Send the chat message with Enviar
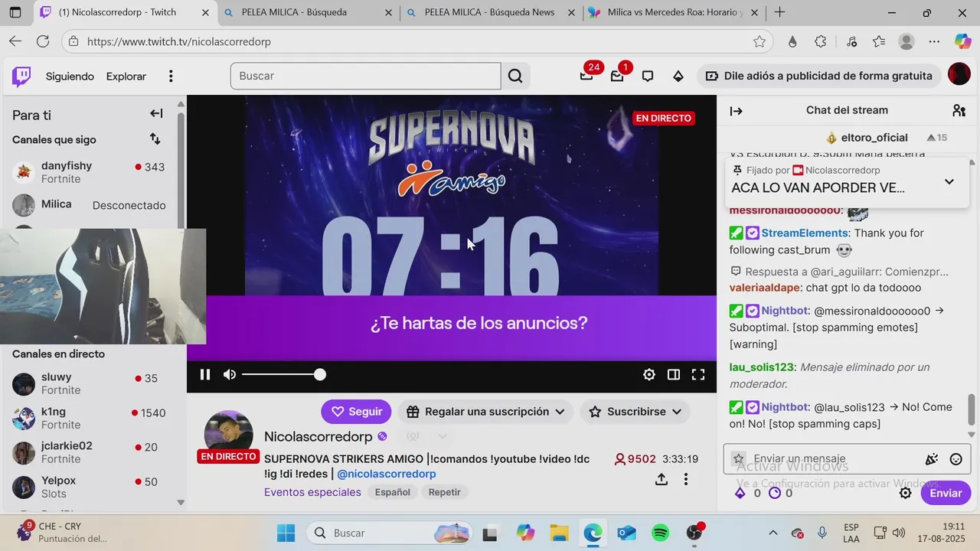The image size is (980, 551). pos(946,493)
